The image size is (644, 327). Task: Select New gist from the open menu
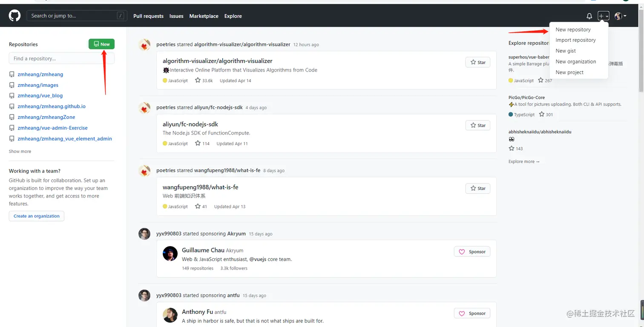[566, 51]
